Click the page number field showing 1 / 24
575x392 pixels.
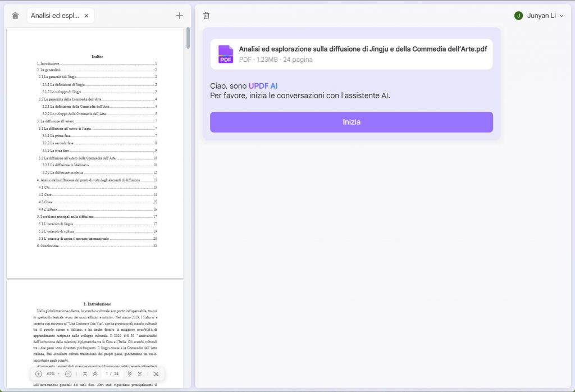coord(112,373)
